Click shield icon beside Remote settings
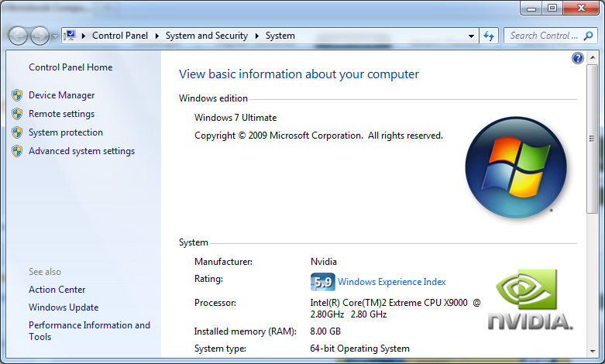The image size is (605, 364). [x=17, y=114]
